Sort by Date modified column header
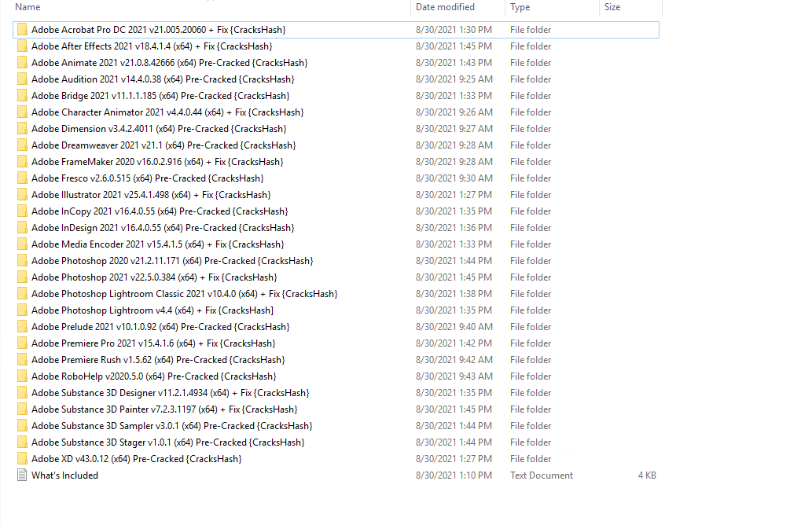The width and height of the screenshot is (812, 525). click(x=445, y=7)
